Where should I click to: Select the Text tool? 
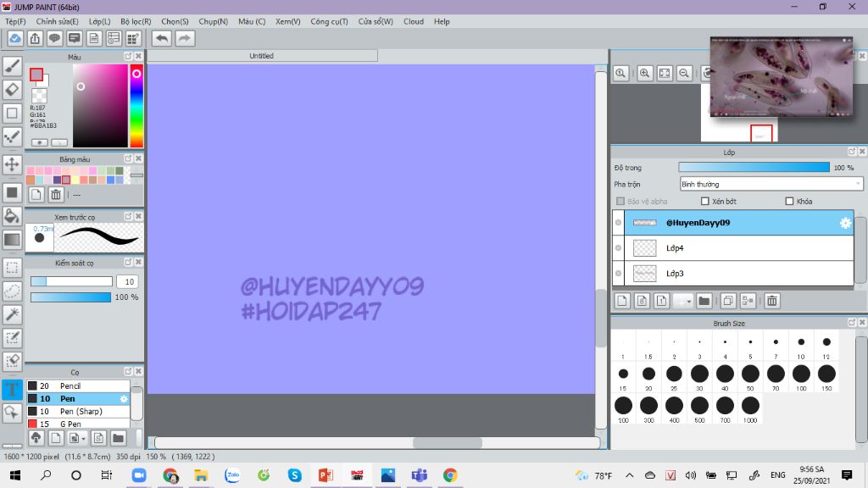coord(12,390)
